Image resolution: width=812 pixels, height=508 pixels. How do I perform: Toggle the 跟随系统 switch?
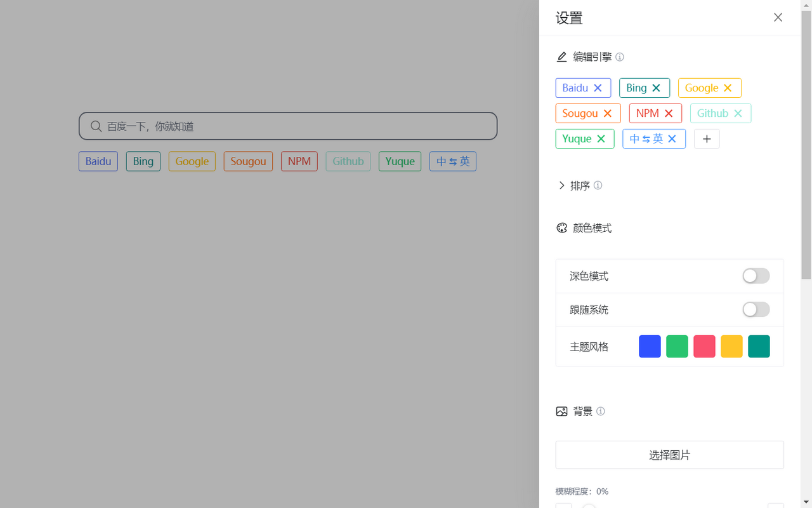pyautogui.click(x=756, y=309)
